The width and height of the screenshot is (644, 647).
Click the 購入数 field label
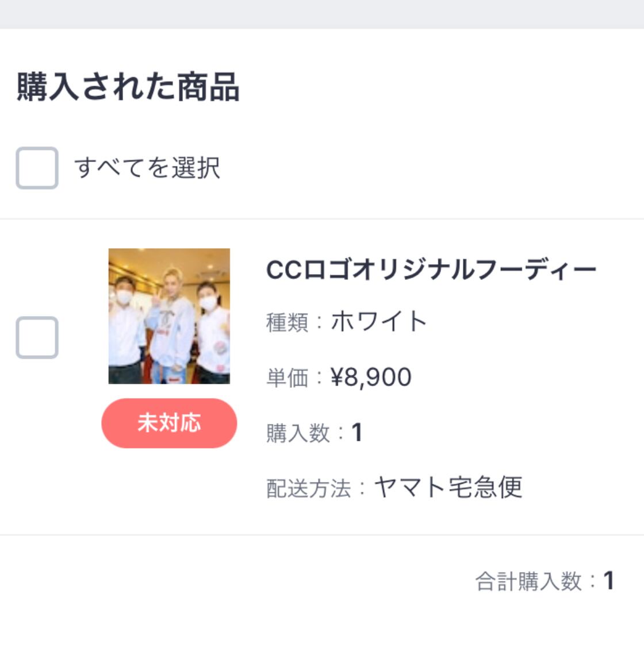[298, 433]
